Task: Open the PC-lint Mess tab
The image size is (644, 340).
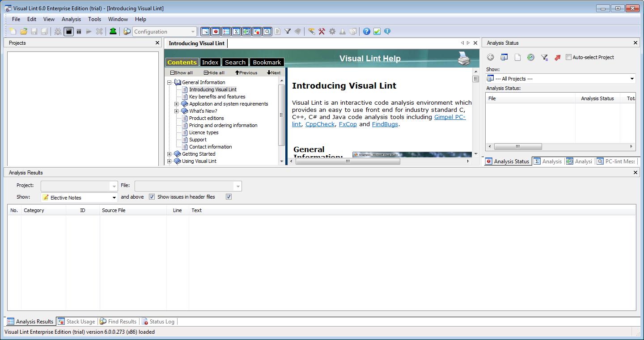Action: 616,161
